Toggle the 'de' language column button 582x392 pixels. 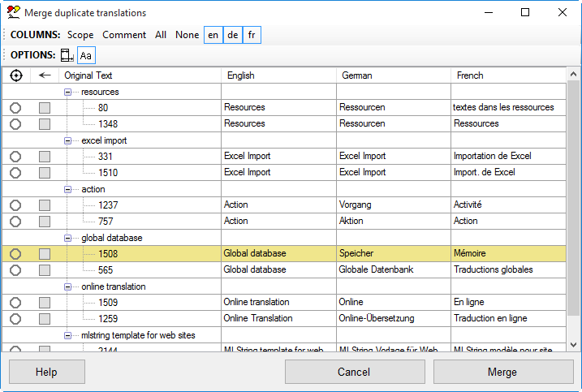pyautogui.click(x=233, y=35)
